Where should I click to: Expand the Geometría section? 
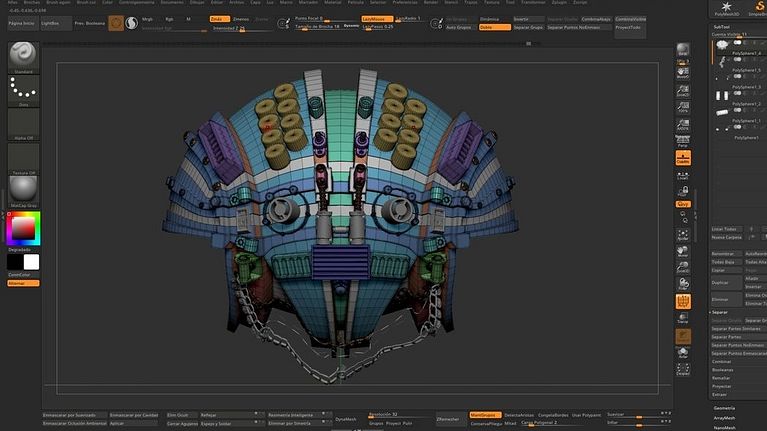pyautogui.click(x=725, y=408)
